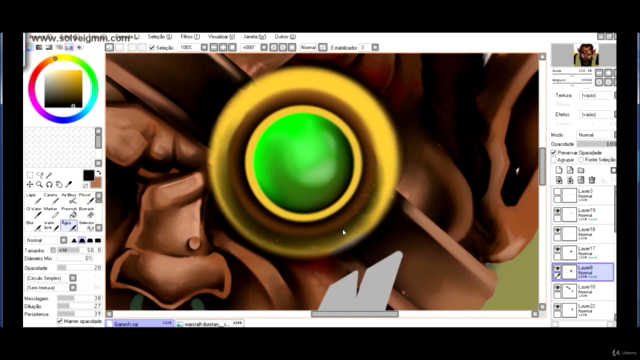Enable the Agrupar checkbox
The width and height of the screenshot is (640, 360).
click(x=554, y=160)
